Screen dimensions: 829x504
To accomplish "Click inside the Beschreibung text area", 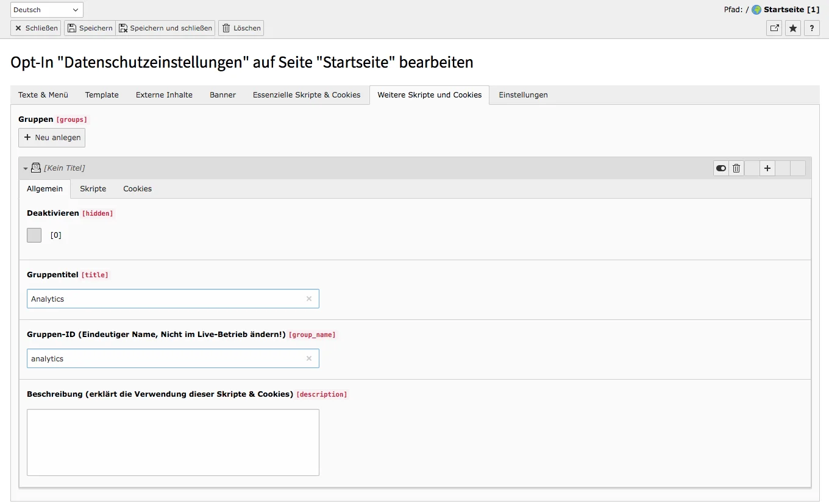I will coord(173,442).
